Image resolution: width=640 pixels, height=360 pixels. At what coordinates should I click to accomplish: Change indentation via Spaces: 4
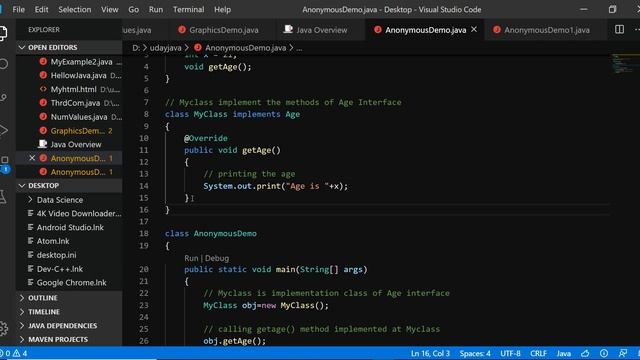click(475, 353)
